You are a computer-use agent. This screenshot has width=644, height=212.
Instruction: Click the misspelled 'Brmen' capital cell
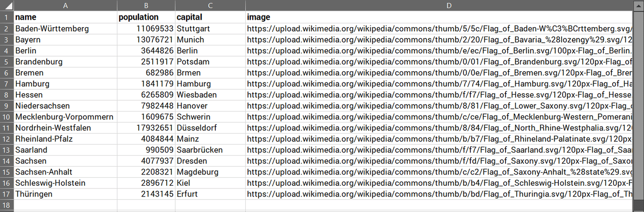(210, 73)
